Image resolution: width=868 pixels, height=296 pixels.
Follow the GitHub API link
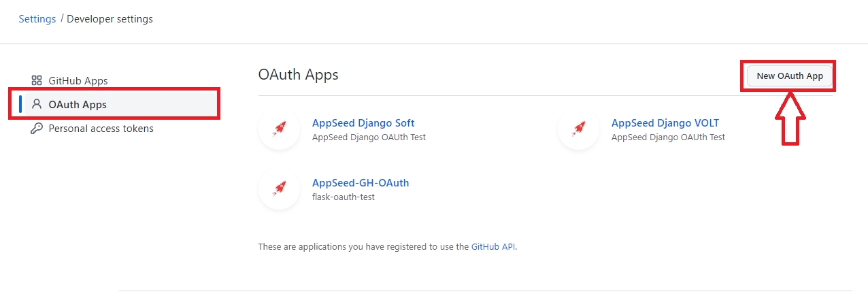tap(493, 247)
